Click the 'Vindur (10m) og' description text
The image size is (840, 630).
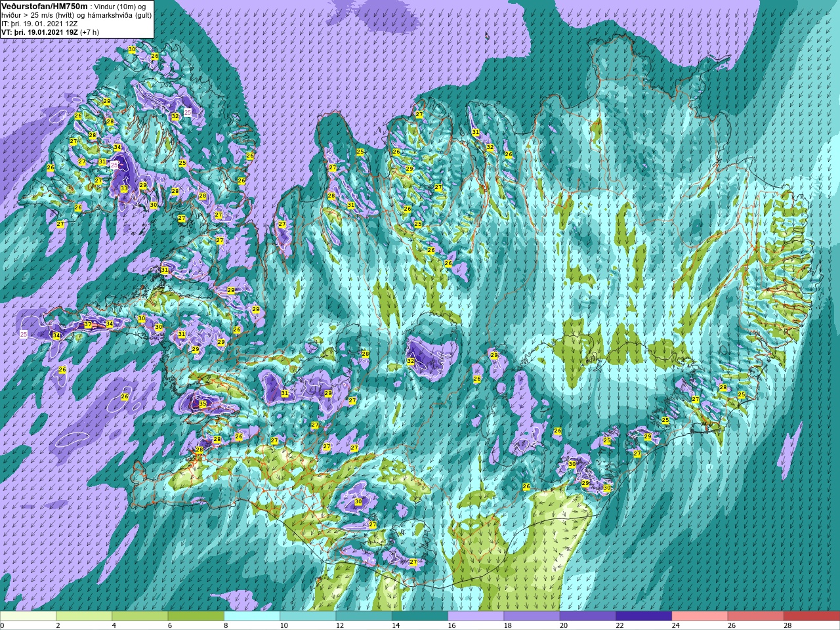(x=120, y=7)
